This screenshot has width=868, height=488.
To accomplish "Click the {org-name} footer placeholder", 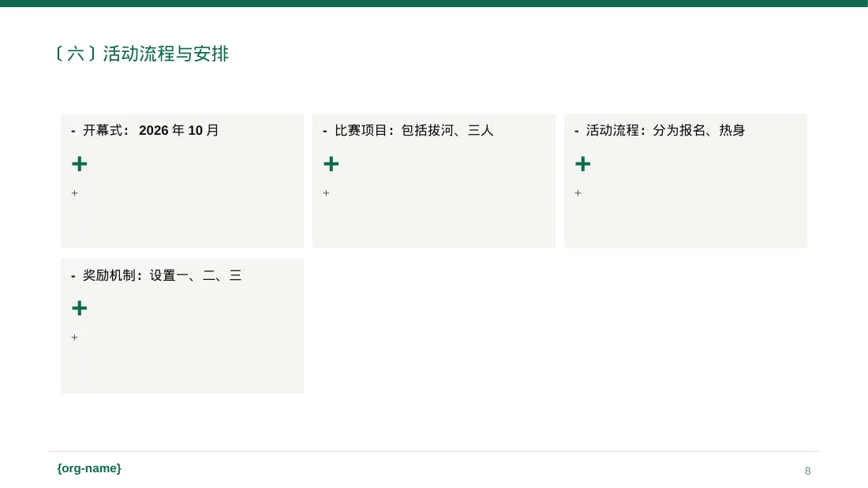I will click(x=89, y=468).
